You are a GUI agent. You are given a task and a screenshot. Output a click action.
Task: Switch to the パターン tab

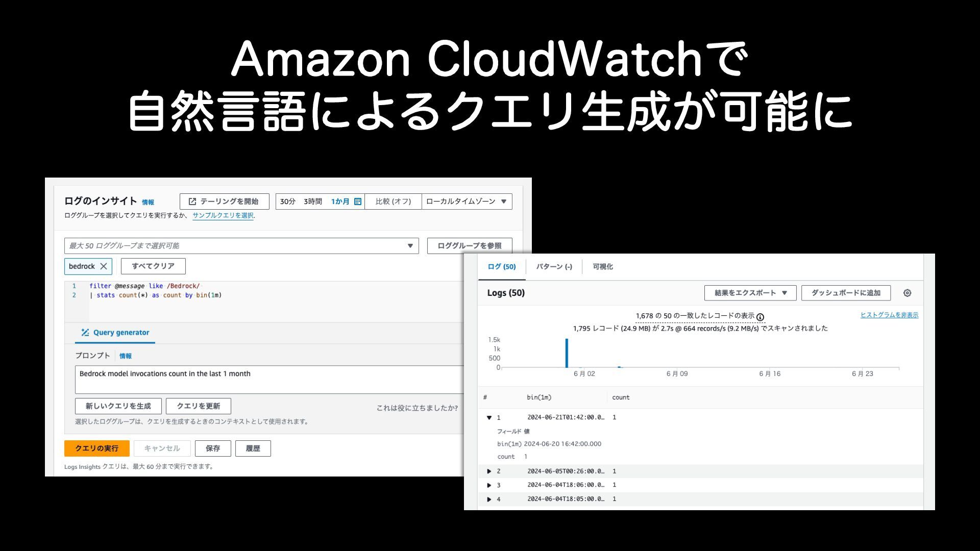[554, 267]
